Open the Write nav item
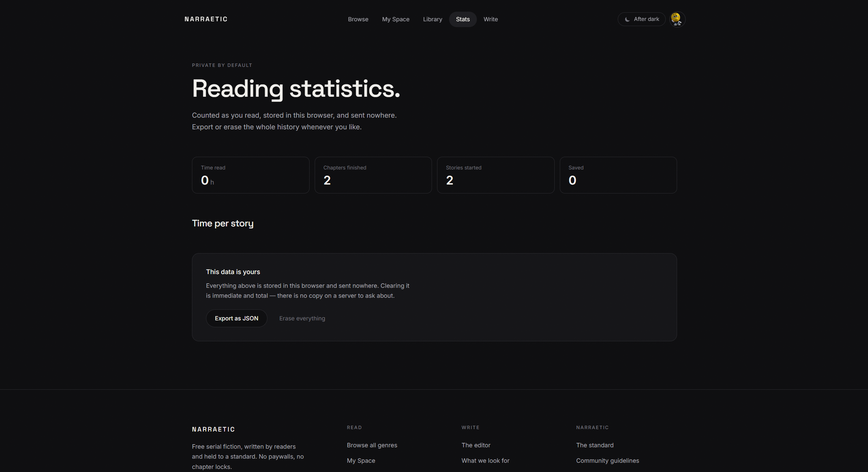 click(491, 19)
